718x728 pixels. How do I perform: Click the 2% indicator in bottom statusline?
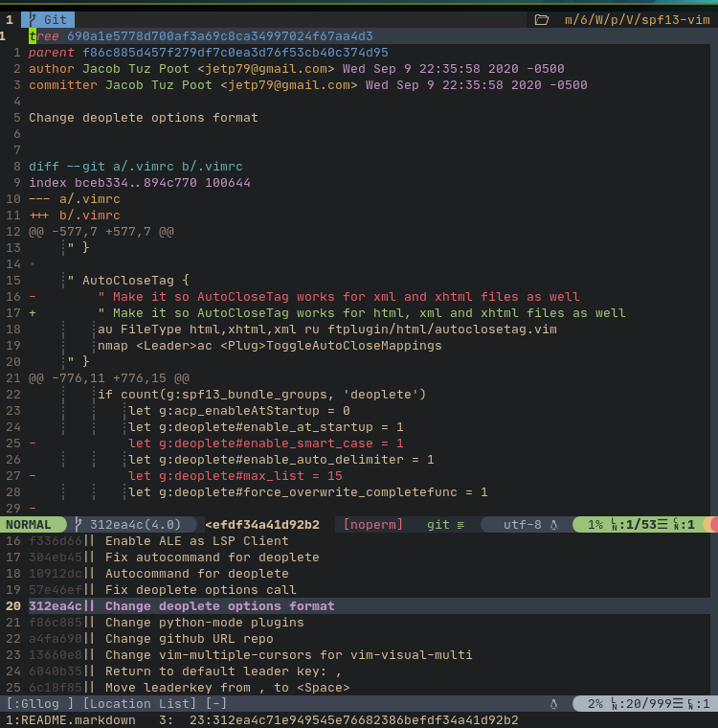[x=595, y=703]
